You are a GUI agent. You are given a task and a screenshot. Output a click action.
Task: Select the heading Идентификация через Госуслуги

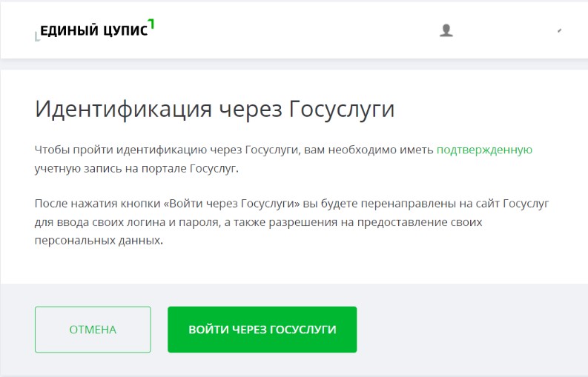214,110
